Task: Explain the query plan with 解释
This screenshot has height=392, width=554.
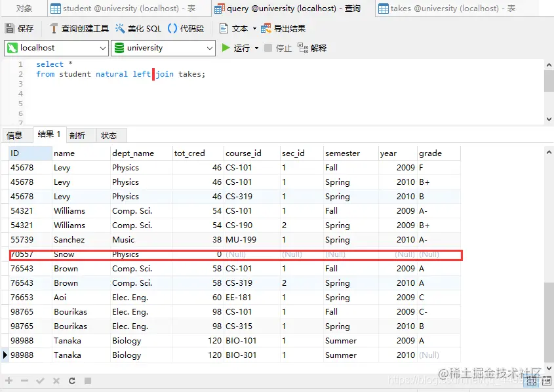Action: pyautogui.click(x=312, y=48)
